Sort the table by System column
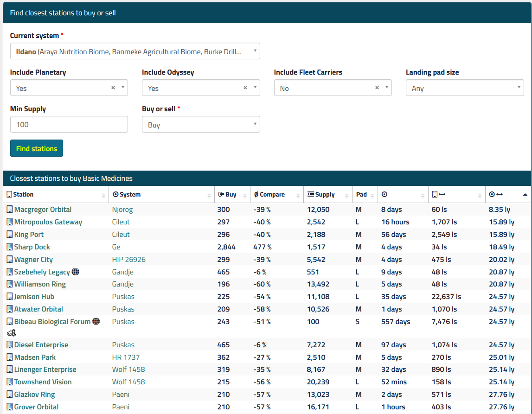The width and height of the screenshot is (532, 414). (x=161, y=194)
